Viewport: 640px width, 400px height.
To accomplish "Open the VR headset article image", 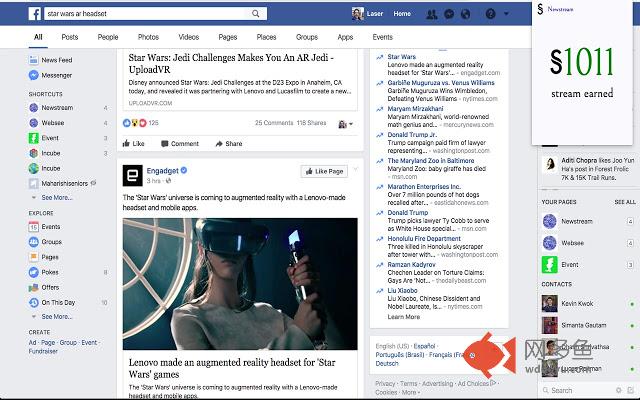I will click(x=240, y=284).
